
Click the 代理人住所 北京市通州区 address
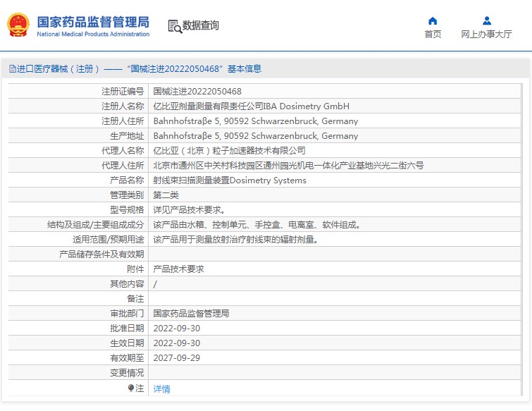pos(288,165)
